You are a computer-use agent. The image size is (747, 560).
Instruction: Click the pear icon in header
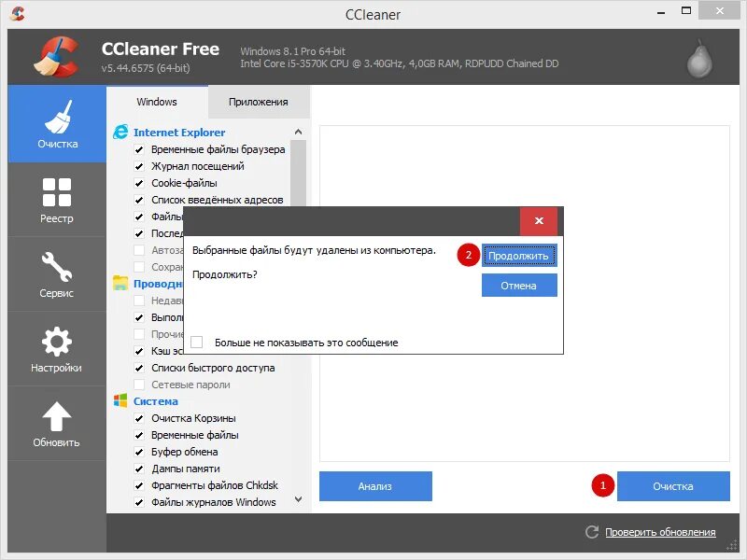coord(699,58)
